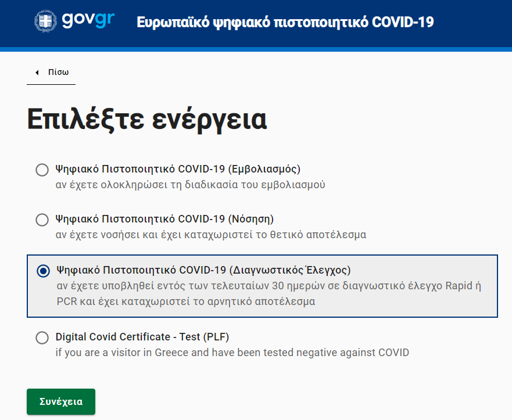This screenshot has height=420, width=512.
Task: Click the Greek national emblem icon
Action: (x=45, y=21)
